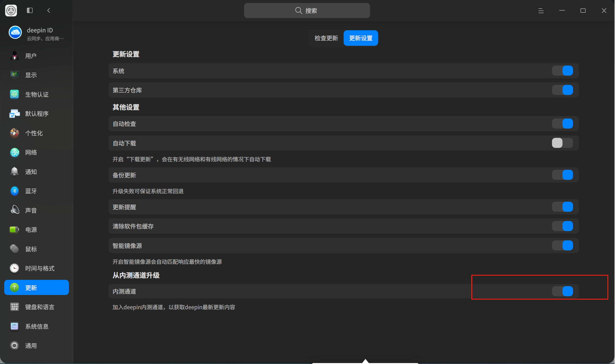Screen dimensions: 615x364
Task: Open 蓝牙 Bluetooth icon
Action: pos(14,191)
